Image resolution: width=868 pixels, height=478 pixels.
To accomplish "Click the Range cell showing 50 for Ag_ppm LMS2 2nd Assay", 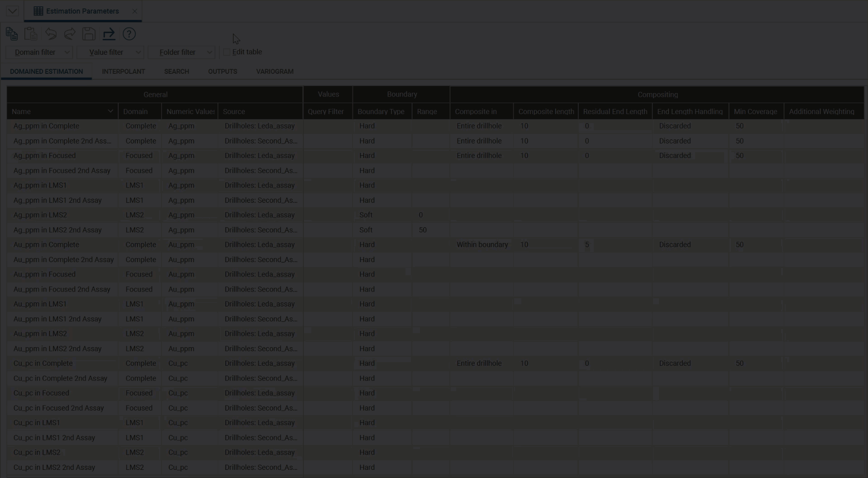I will pos(423,230).
